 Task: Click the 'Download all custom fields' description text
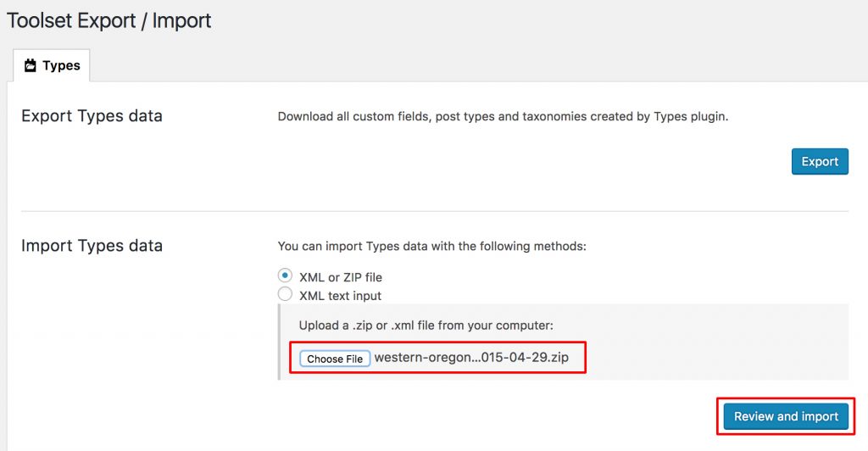tap(503, 117)
